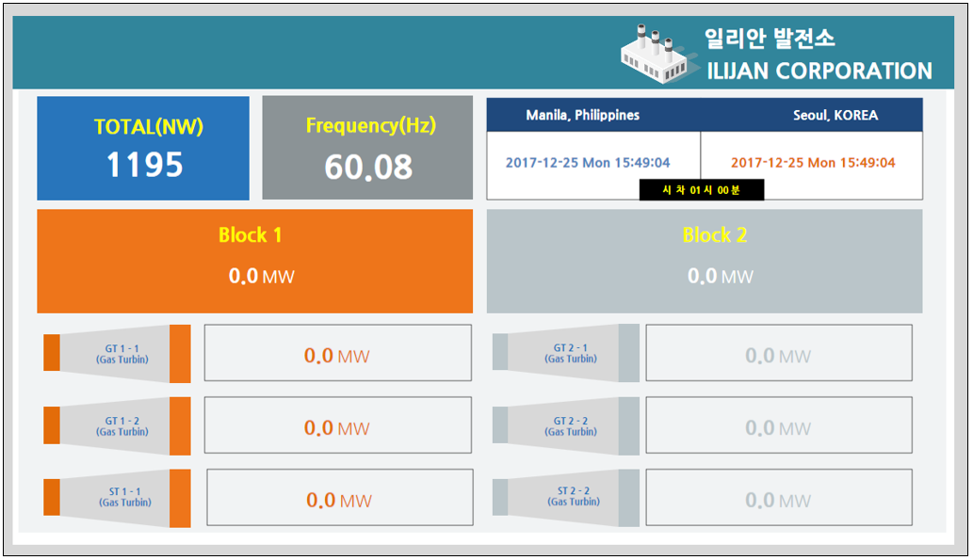
Task: Click the blue Manila date and time
Action: click(588, 163)
